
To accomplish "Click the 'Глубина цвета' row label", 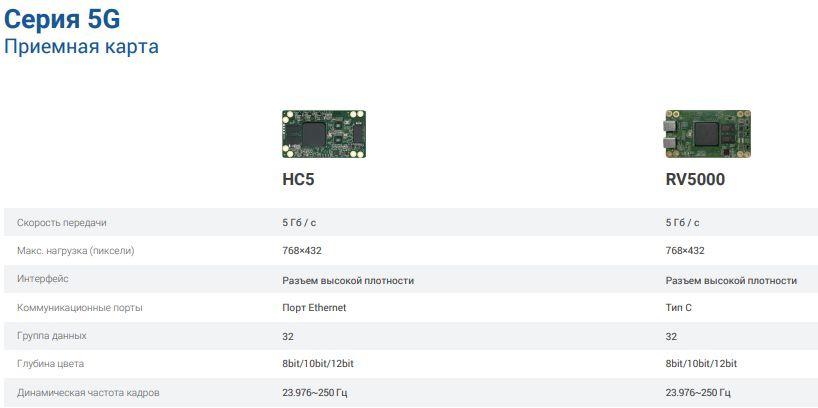I will 50,364.
